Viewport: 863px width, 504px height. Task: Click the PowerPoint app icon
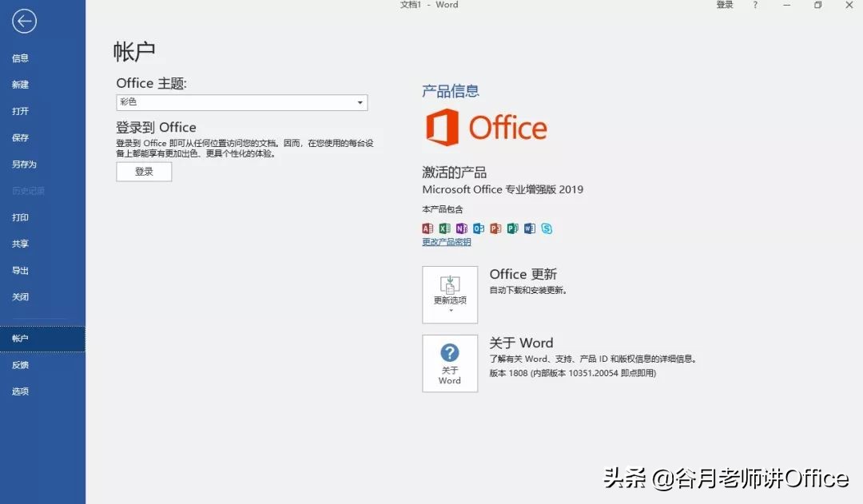[x=496, y=228]
